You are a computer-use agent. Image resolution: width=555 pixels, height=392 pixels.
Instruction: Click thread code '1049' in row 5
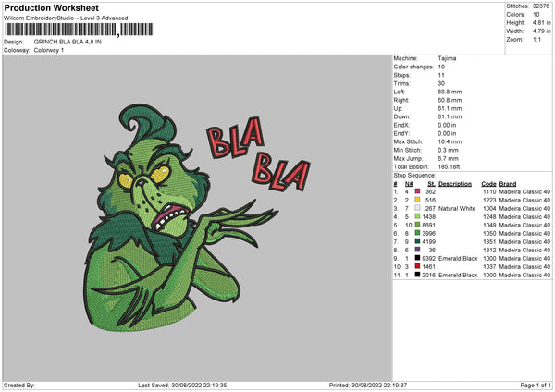(489, 225)
